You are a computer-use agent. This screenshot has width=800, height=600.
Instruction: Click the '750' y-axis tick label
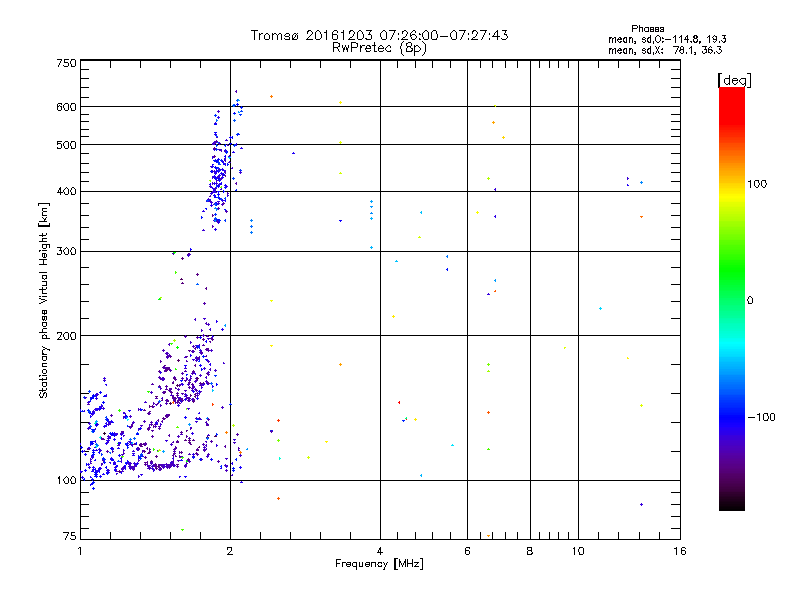[66, 63]
